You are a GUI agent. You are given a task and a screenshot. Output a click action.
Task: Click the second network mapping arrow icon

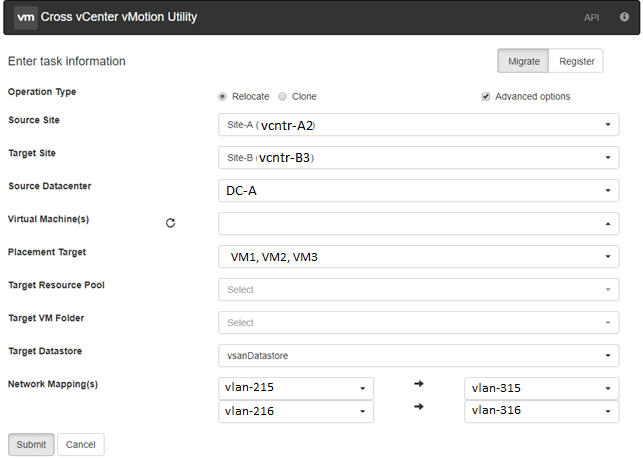[x=419, y=407]
